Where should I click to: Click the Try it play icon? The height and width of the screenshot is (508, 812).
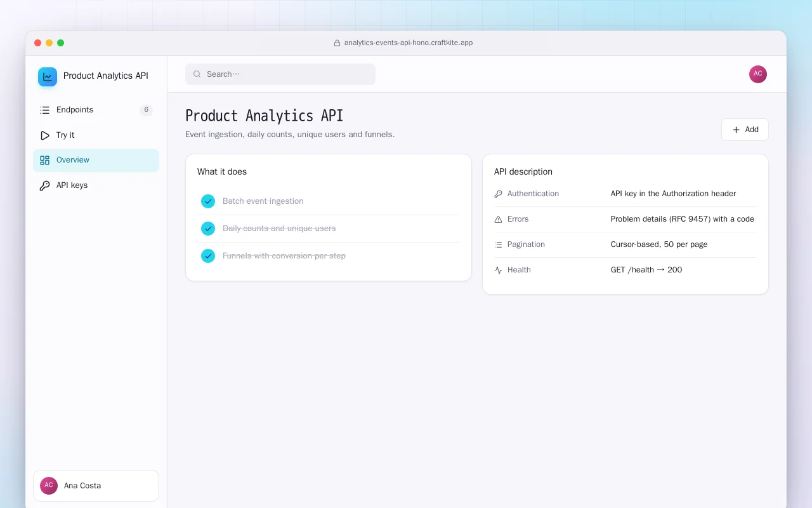(x=44, y=135)
